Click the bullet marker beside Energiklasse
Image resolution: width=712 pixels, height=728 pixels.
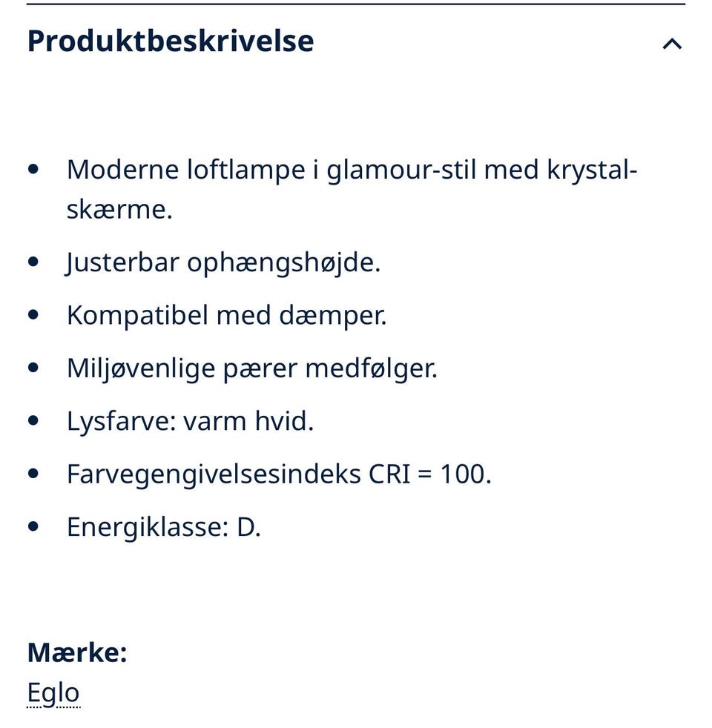tap(34, 526)
